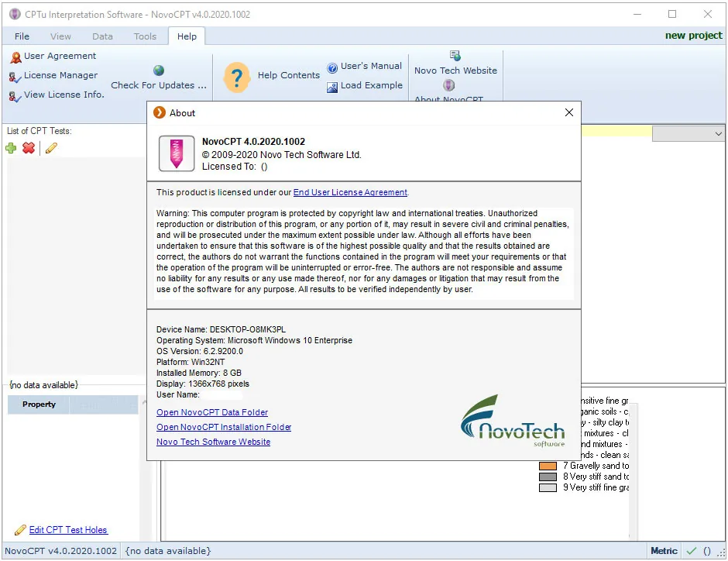
Task: Click Open NovoCPT Installation Folder link
Action: (x=224, y=427)
